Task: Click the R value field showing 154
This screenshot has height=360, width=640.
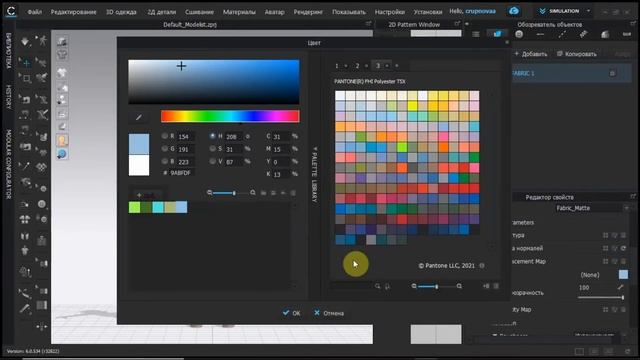Action: pyautogui.click(x=186, y=136)
